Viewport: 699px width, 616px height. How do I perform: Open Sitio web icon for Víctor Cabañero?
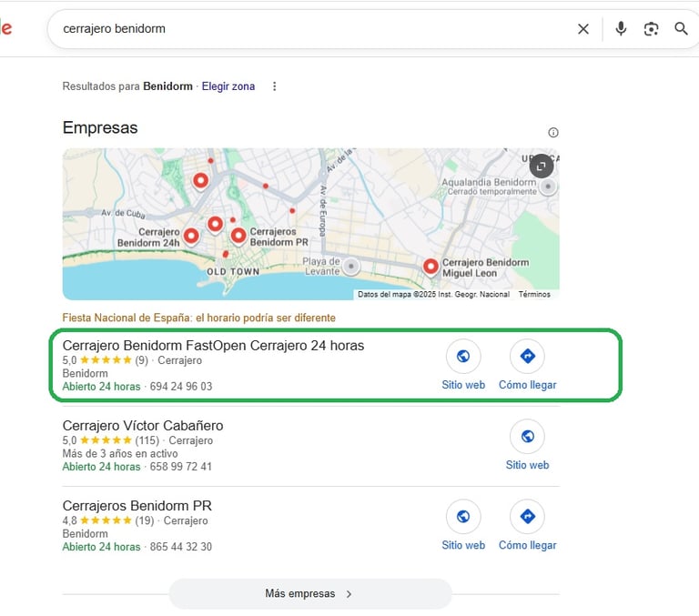[x=527, y=437]
